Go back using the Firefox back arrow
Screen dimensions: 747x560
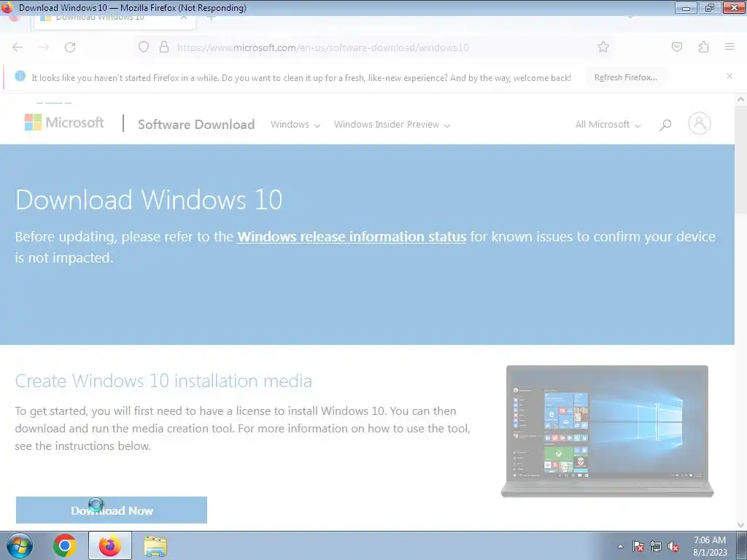click(18, 47)
